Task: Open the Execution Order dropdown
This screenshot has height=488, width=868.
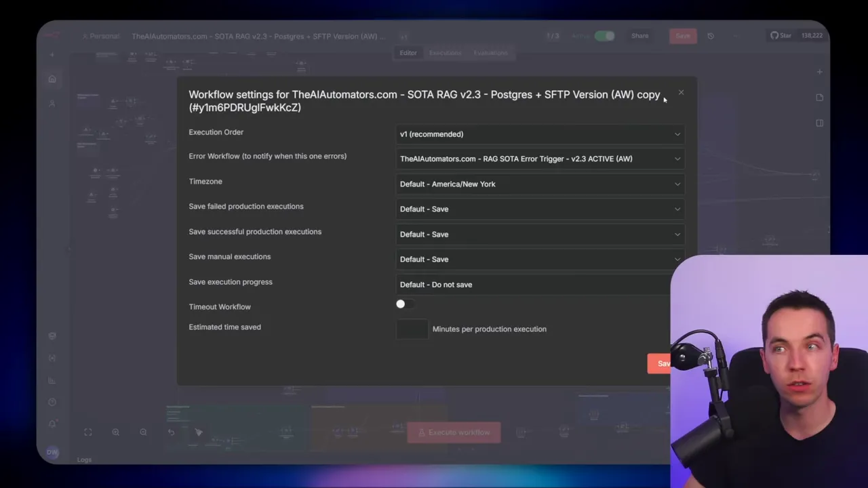Action: (540, 134)
